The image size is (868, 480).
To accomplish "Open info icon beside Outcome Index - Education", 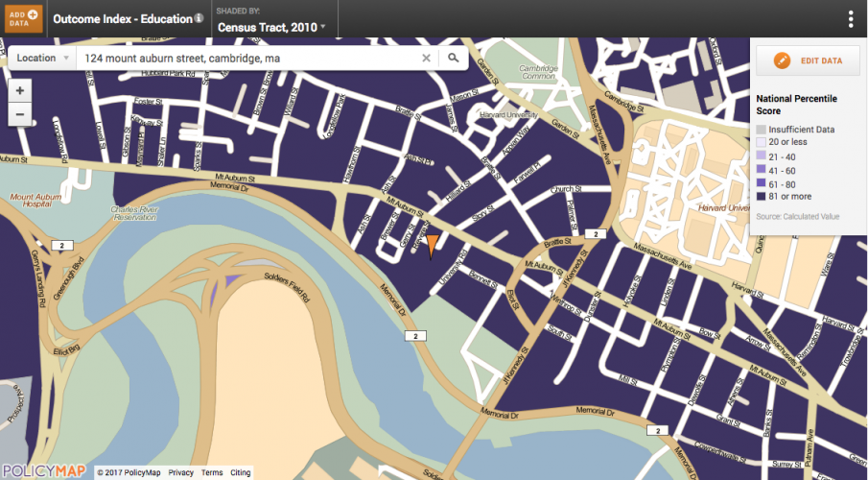I will point(199,18).
